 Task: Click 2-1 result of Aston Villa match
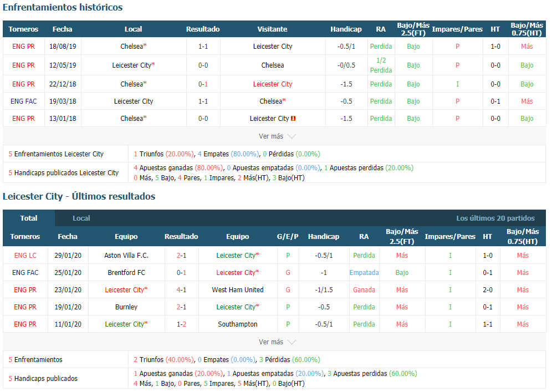[x=181, y=256]
